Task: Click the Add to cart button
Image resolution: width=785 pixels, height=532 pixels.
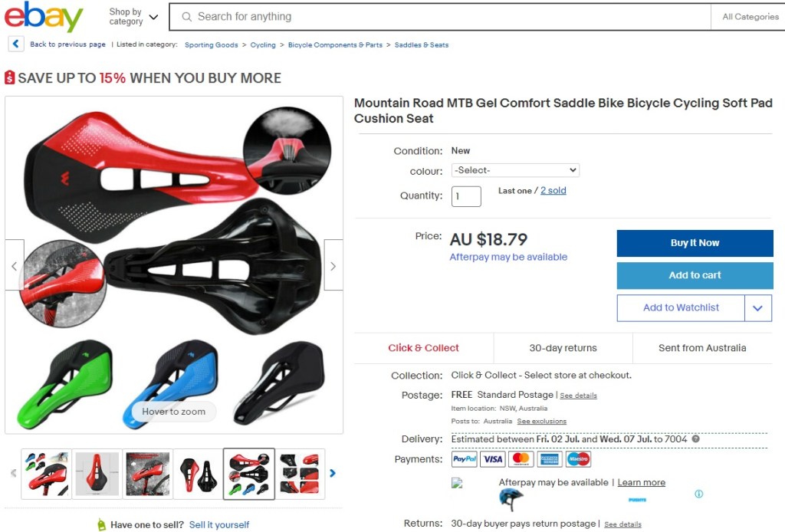Action: (x=695, y=275)
